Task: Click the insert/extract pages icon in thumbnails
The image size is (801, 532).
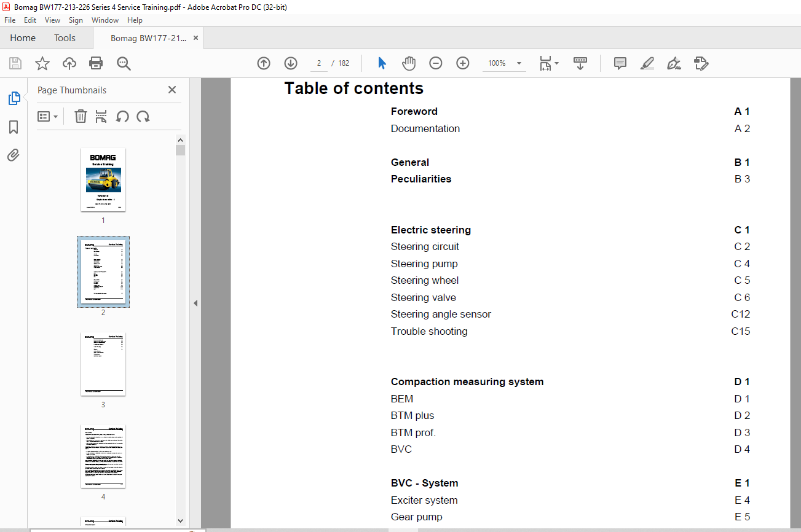Action: click(x=101, y=116)
